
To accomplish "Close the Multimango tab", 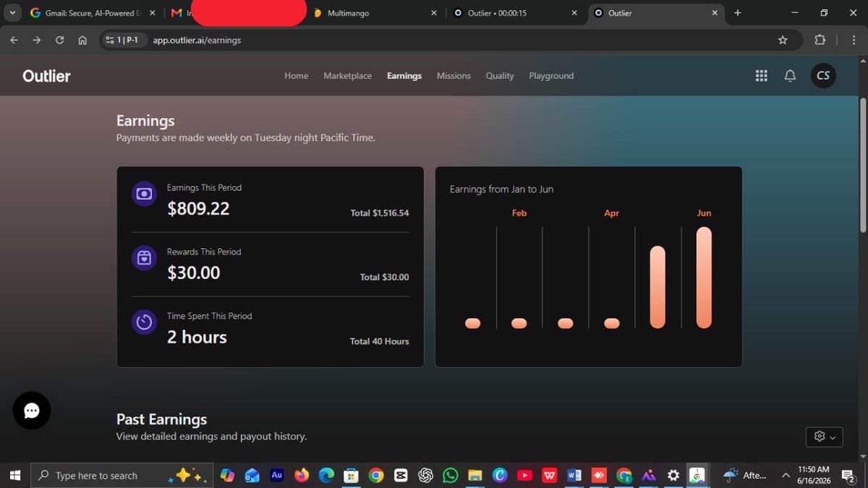I will (x=434, y=13).
